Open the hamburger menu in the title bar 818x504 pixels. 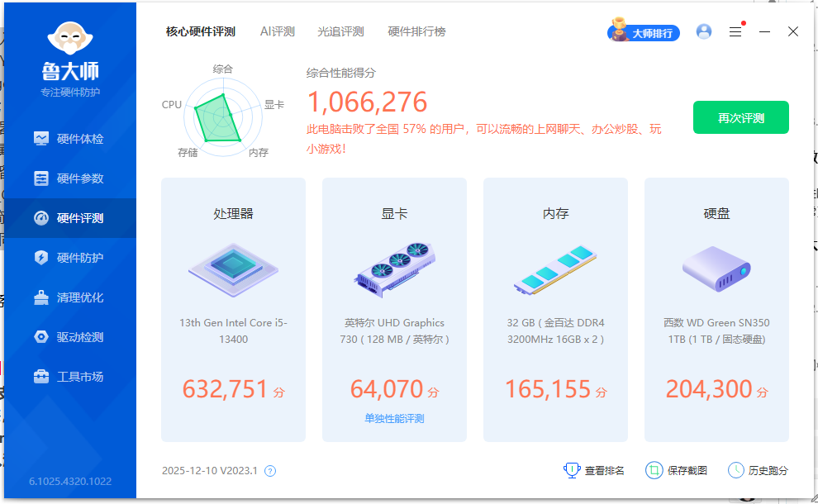735,31
